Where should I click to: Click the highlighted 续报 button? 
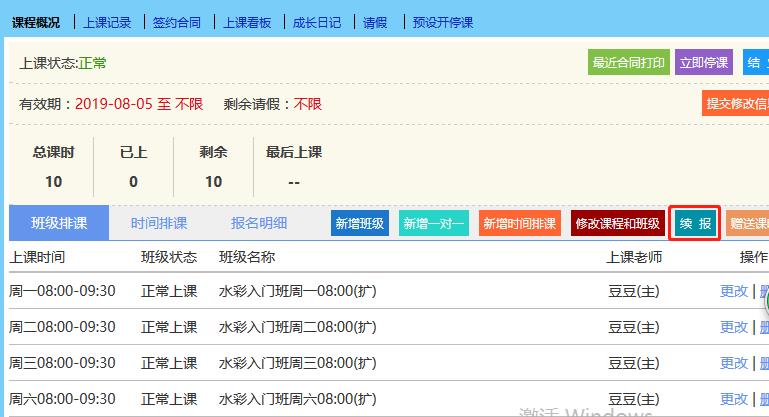(x=695, y=224)
